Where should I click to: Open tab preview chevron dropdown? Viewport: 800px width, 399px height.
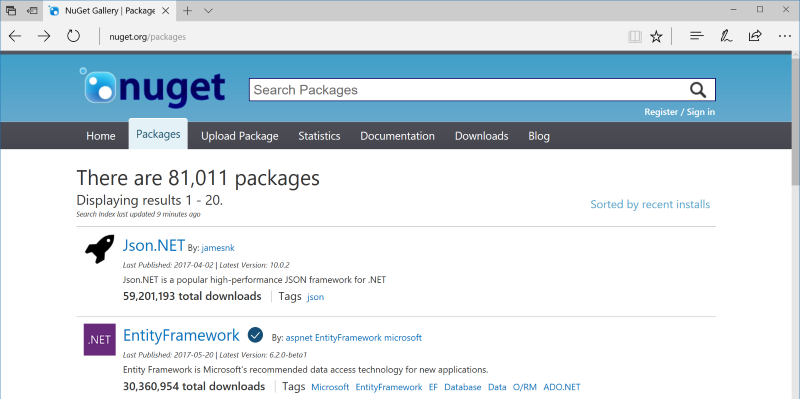208,10
